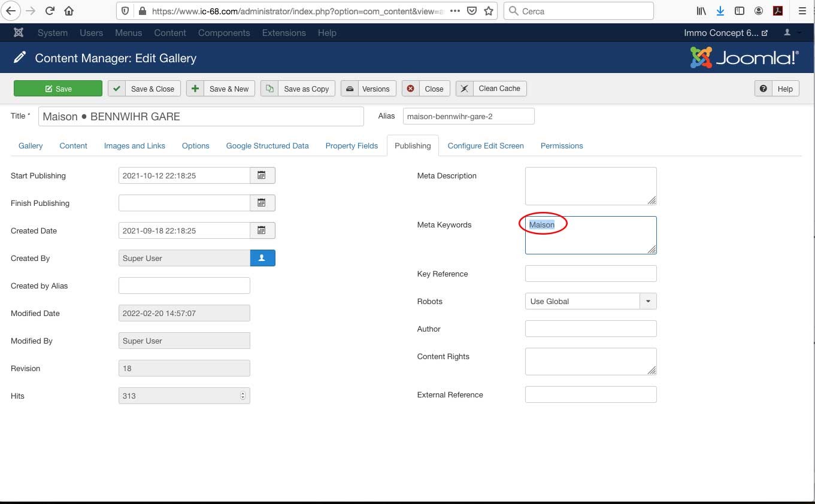Open the Components menu
The image size is (815, 504).
(x=224, y=33)
